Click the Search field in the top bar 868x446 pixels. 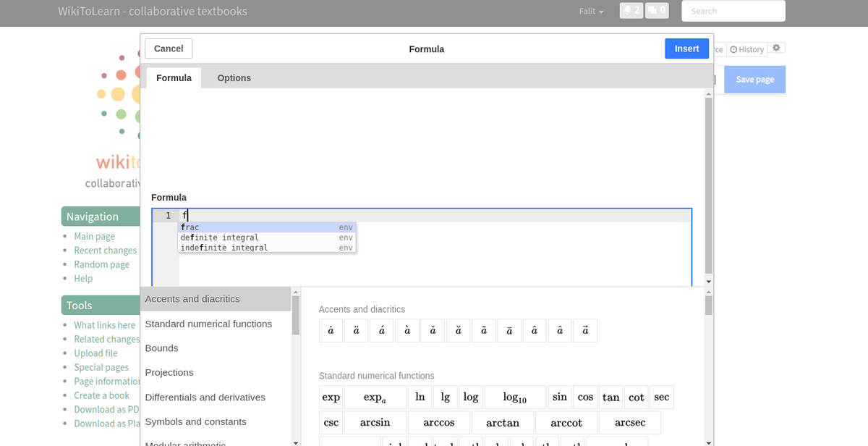tap(733, 11)
